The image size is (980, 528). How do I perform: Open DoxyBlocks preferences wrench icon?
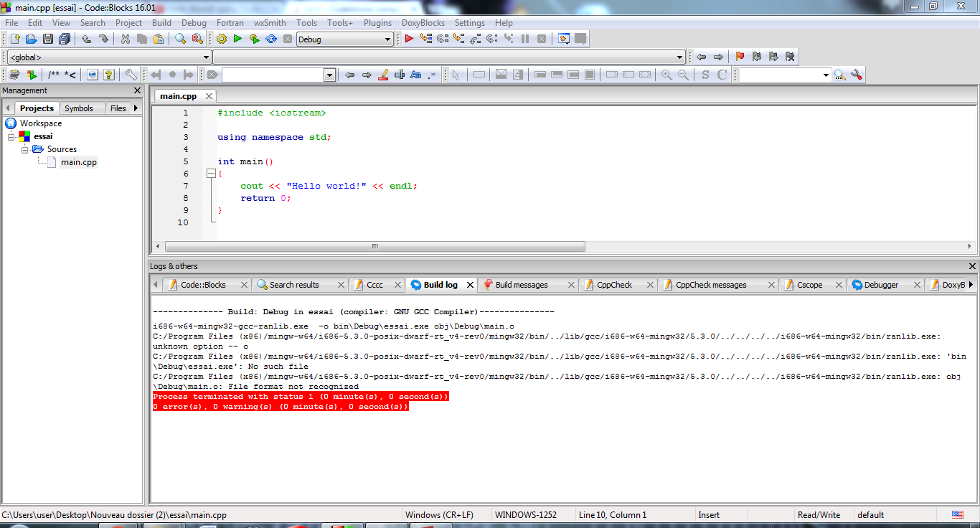coord(131,75)
